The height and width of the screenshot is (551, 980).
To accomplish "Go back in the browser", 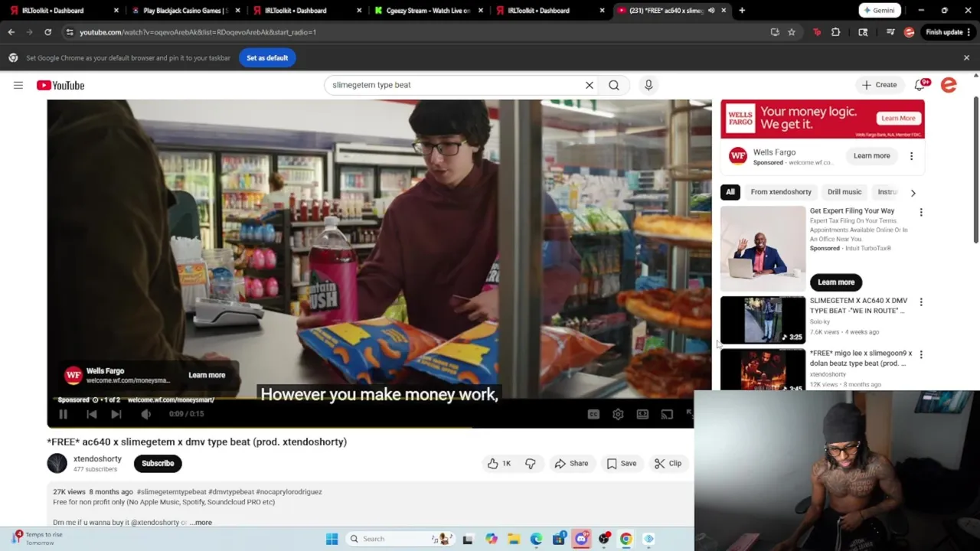I will click(x=11, y=32).
